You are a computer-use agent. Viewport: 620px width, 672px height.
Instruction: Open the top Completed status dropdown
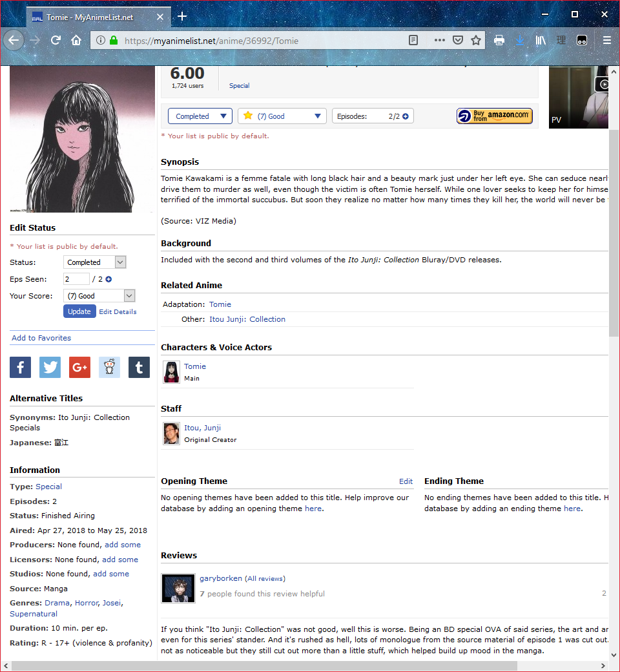[200, 116]
